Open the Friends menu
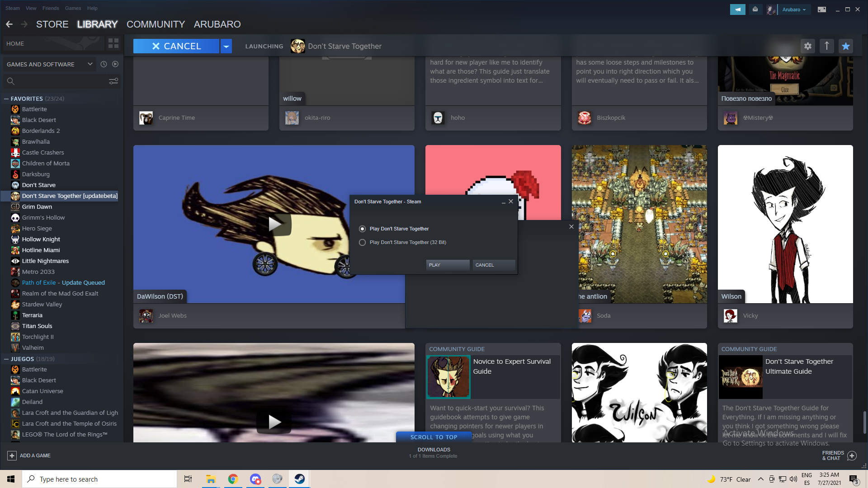This screenshot has height=488, width=868. click(51, 8)
